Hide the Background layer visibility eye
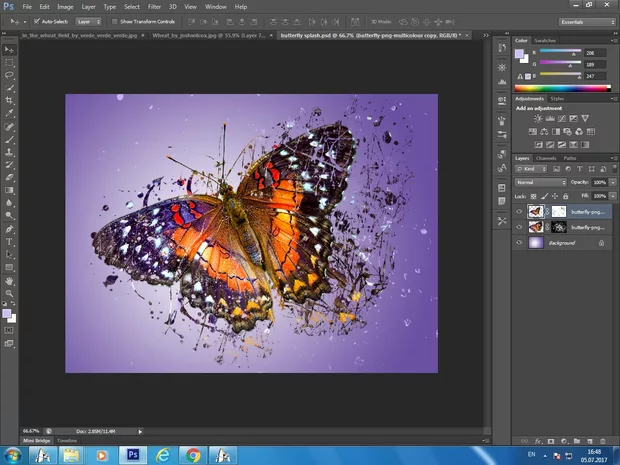This screenshot has width=620, height=465. (x=519, y=243)
